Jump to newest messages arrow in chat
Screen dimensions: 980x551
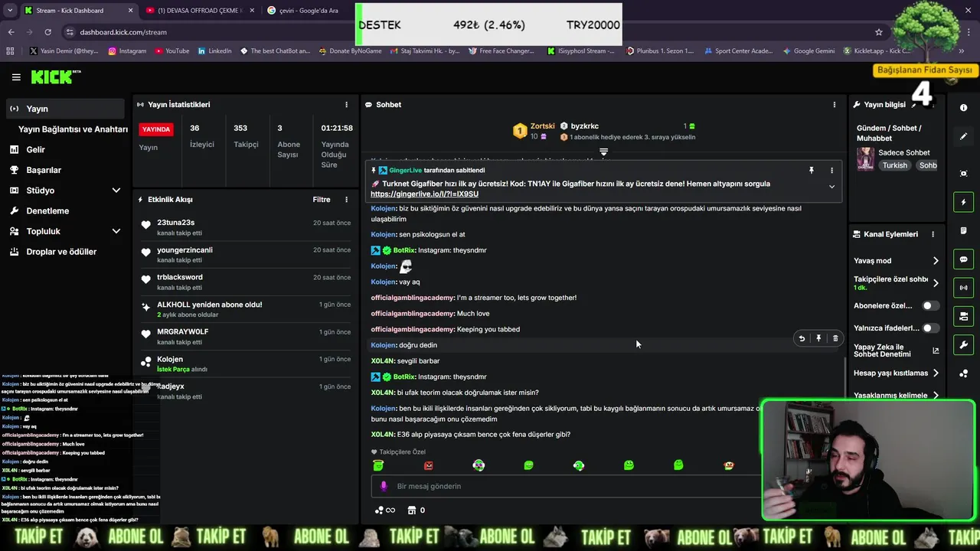click(x=603, y=152)
